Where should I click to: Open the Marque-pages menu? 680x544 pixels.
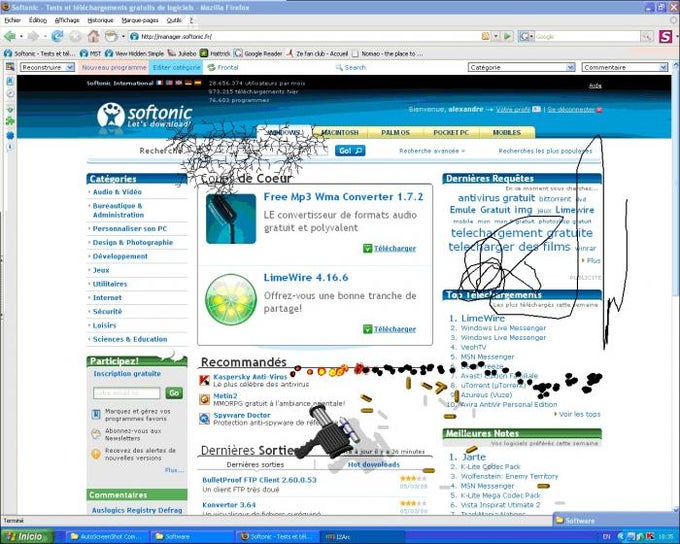coord(140,20)
